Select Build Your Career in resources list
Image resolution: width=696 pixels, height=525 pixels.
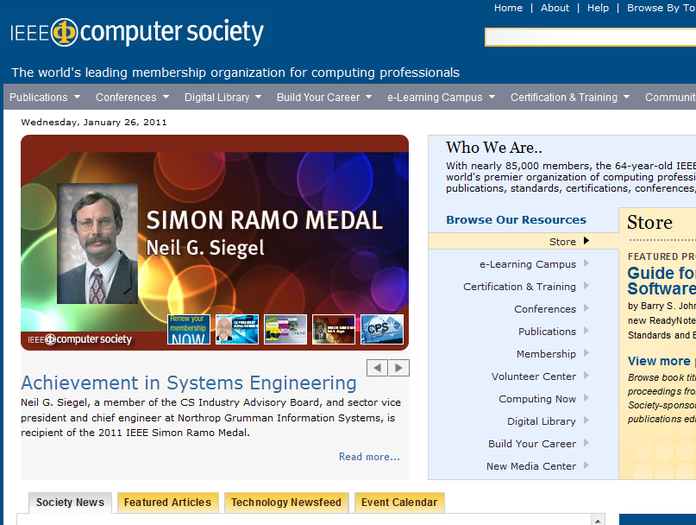coord(532,444)
